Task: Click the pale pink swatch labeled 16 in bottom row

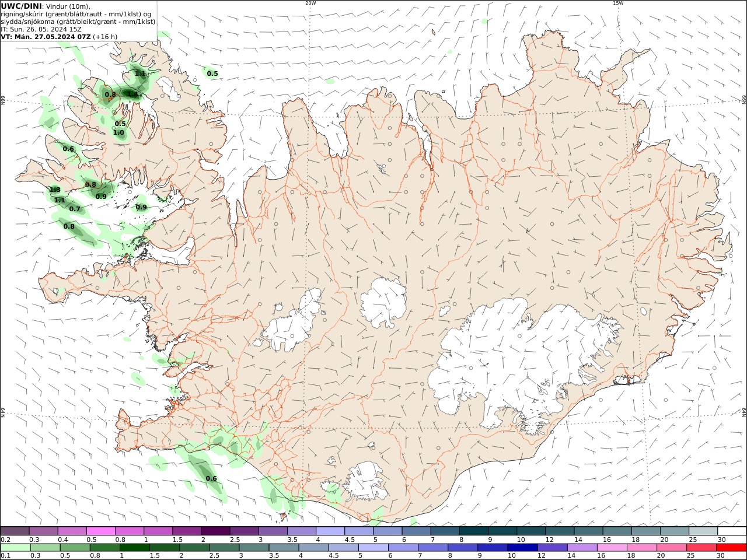Action: pyautogui.click(x=612, y=548)
